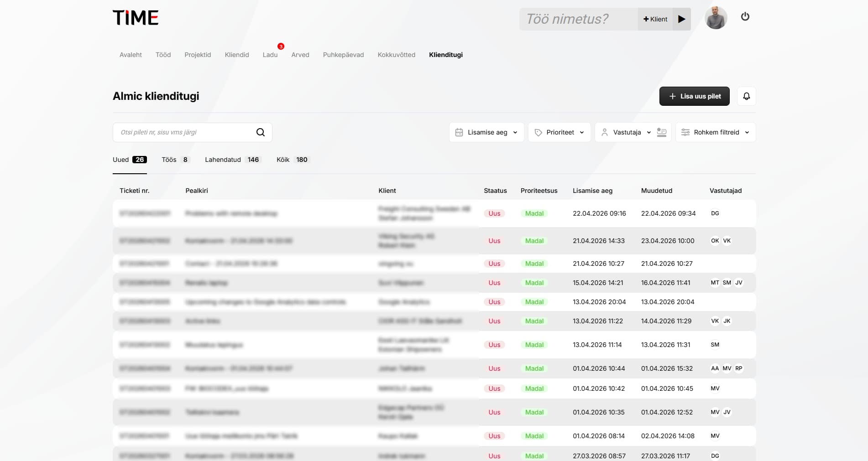Click the RP assignee badge
Viewport: 868px width, 461px height.
pyautogui.click(x=738, y=368)
